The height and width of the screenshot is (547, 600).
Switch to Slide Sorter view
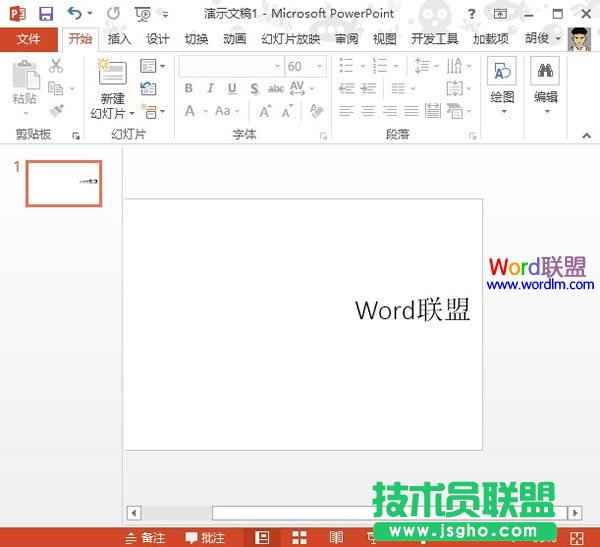pos(299,538)
